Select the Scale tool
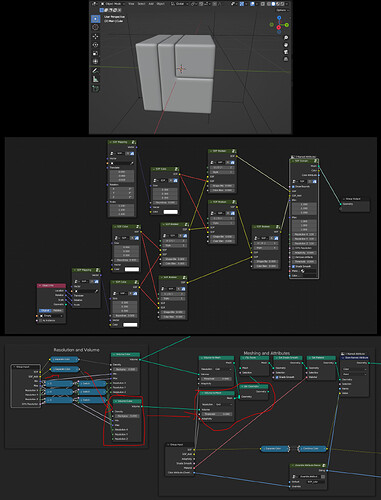 tap(95, 53)
